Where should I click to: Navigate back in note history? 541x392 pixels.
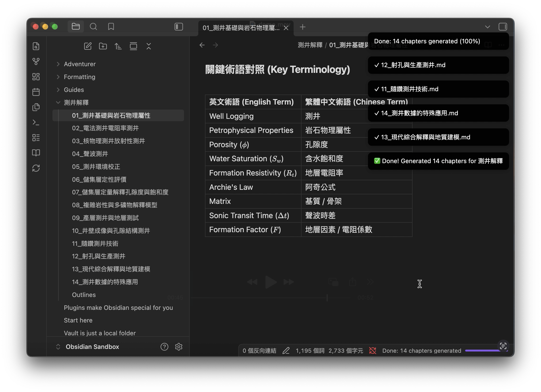point(202,45)
